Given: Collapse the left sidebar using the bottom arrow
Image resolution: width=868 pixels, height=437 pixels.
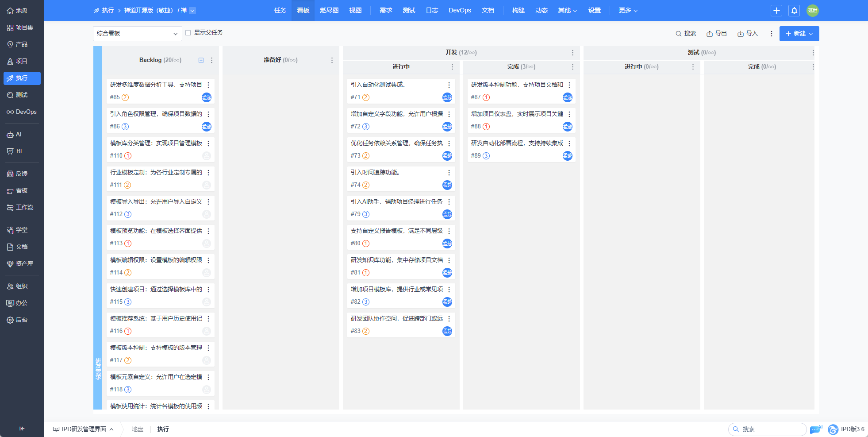Looking at the screenshot, I should point(22,429).
